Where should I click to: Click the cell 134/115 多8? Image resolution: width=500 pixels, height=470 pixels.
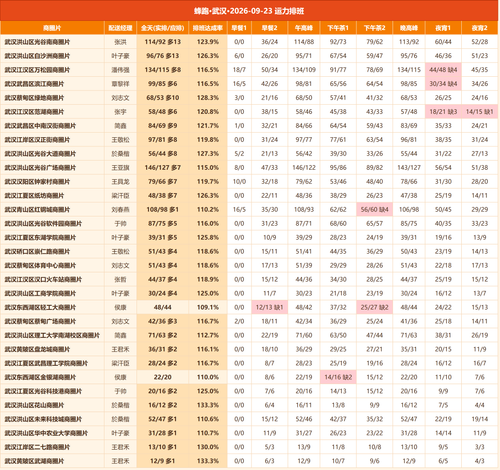[x=163, y=70]
